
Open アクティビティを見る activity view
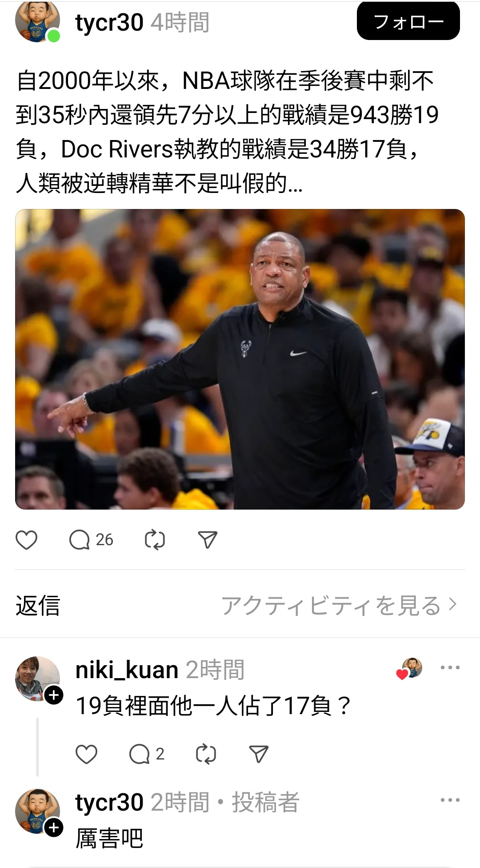339,605
